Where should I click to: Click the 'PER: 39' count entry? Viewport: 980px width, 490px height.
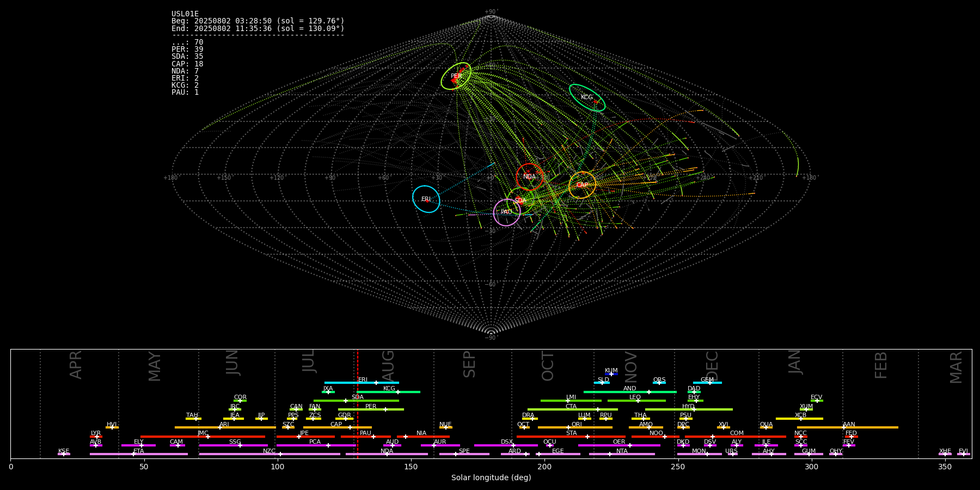[x=187, y=49]
